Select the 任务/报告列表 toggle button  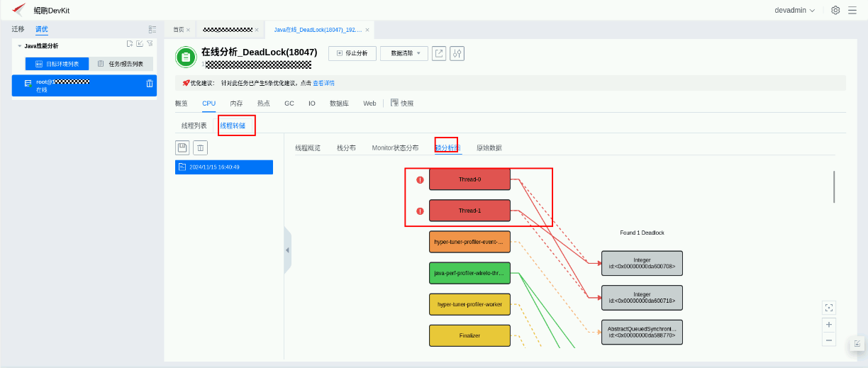point(121,64)
